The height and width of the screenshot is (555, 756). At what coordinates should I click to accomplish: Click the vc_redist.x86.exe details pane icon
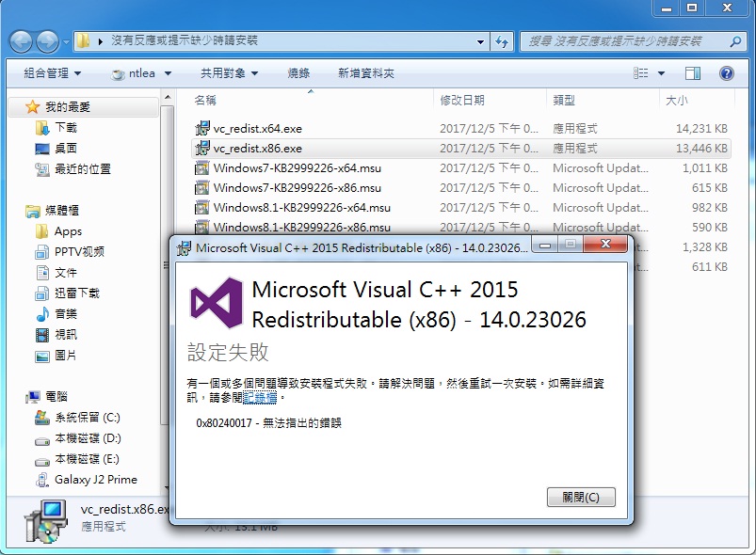(x=46, y=522)
